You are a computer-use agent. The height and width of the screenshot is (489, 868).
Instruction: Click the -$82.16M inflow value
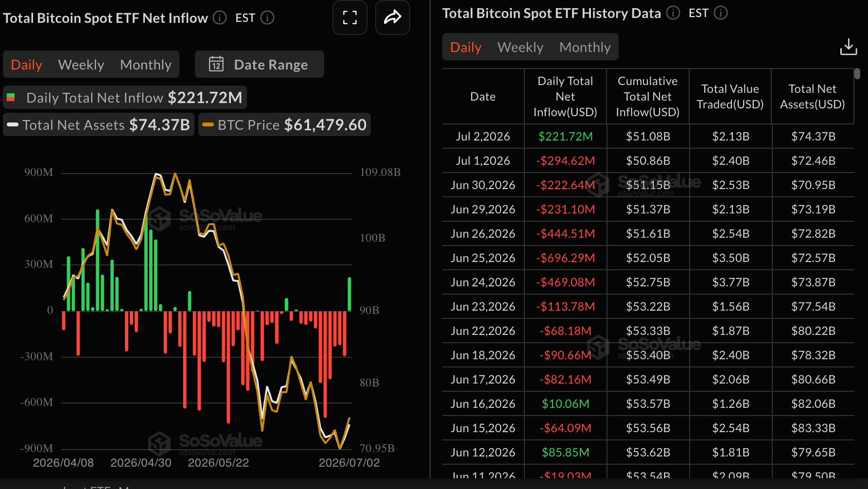565,380
